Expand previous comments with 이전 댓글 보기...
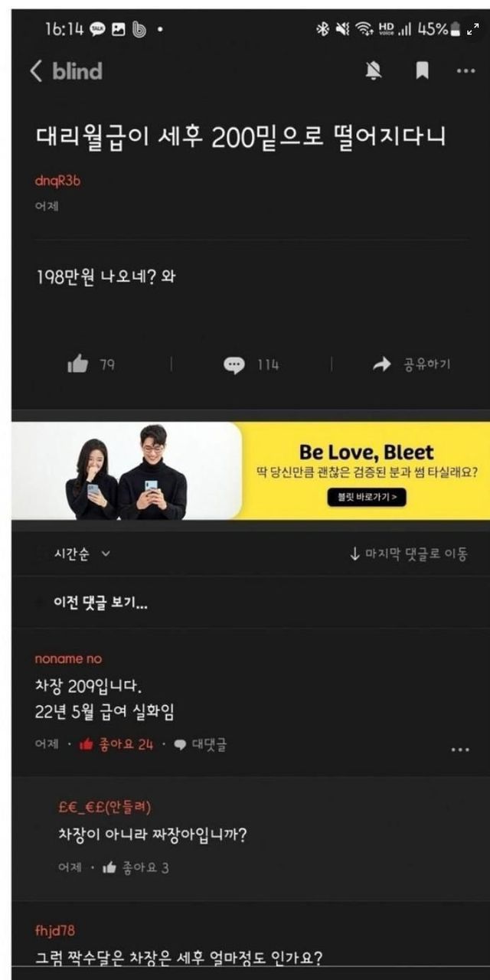The image size is (490, 980). pos(100,603)
